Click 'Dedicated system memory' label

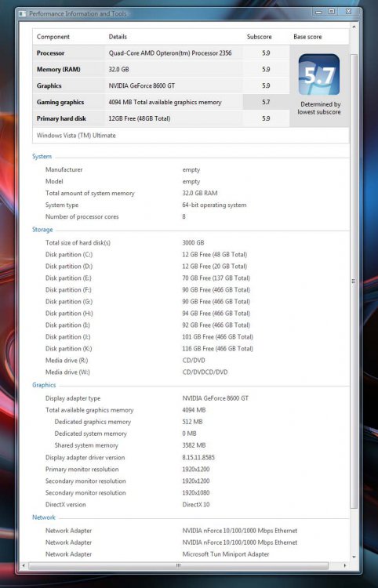pos(91,434)
